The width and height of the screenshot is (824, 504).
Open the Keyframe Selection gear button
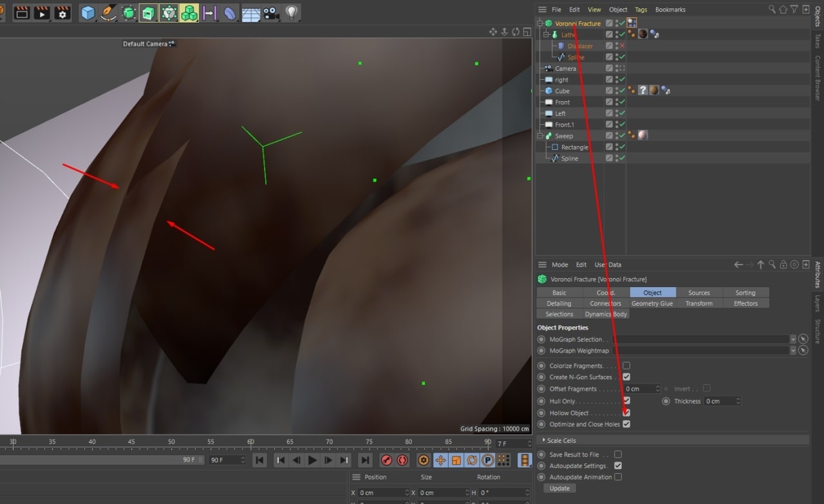pyautogui.click(x=424, y=460)
